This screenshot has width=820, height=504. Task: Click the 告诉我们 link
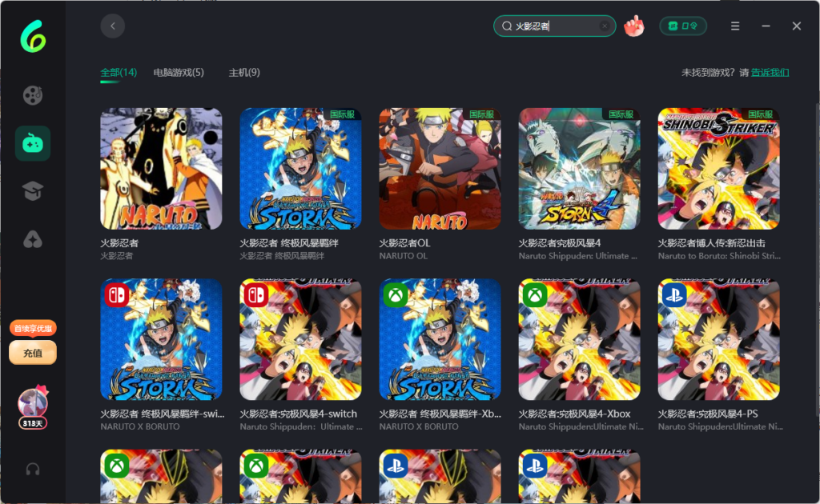(x=770, y=73)
